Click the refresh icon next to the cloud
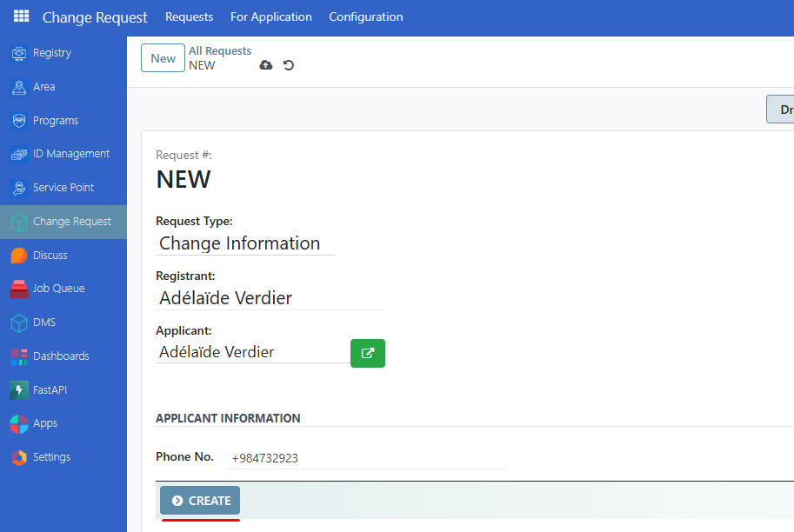This screenshot has width=794, height=532. point(288,64)
